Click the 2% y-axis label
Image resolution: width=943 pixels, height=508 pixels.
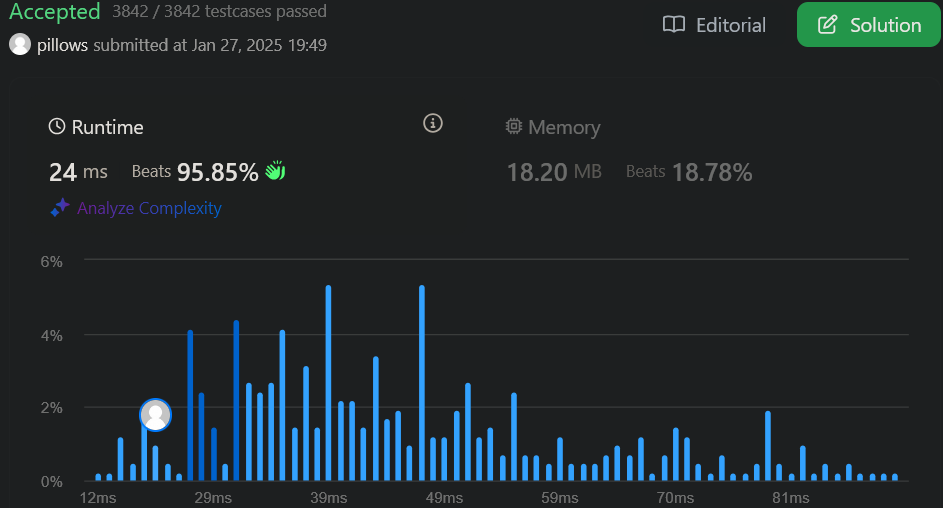[x=52, y=408]
